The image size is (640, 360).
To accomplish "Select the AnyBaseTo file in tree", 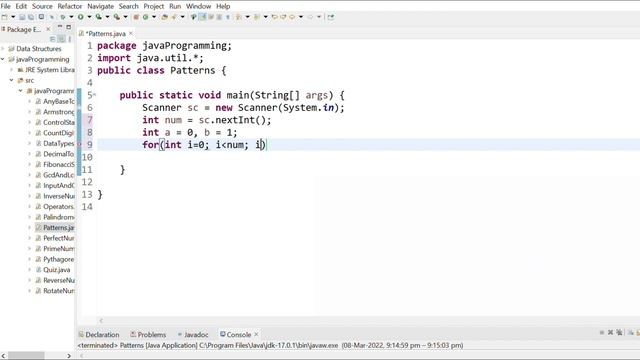I will tap(55, 101).
